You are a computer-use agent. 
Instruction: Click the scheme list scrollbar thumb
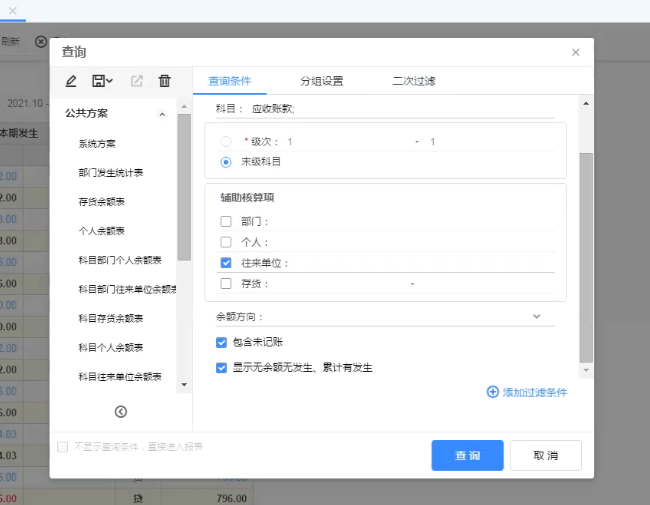point(184,187)
